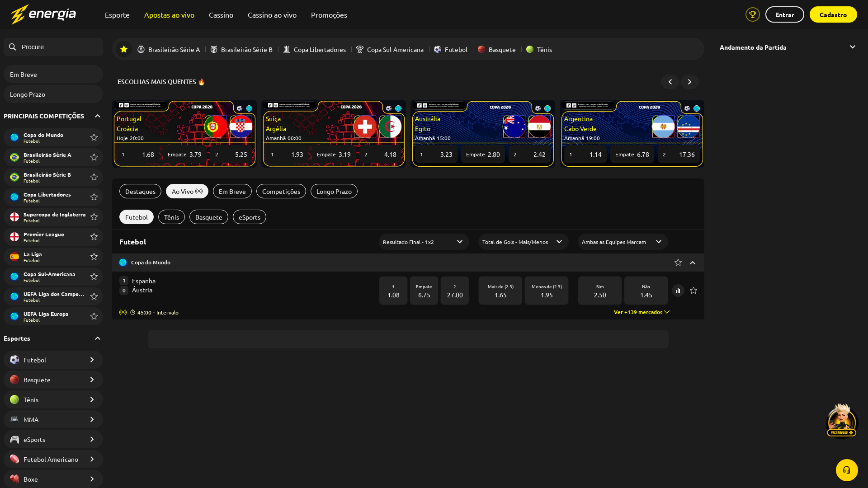Expand Andamento da Partida panel
This screenshot has width=868, height=488.
(853, 47)
